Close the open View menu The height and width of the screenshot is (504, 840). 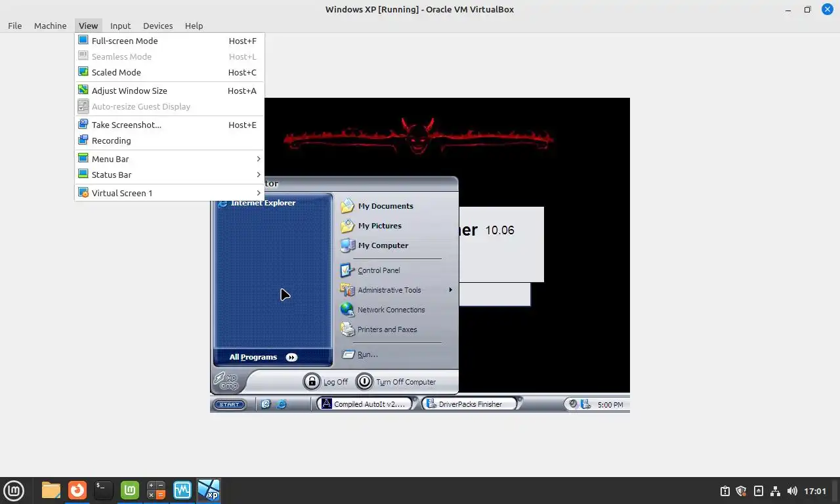88,26
